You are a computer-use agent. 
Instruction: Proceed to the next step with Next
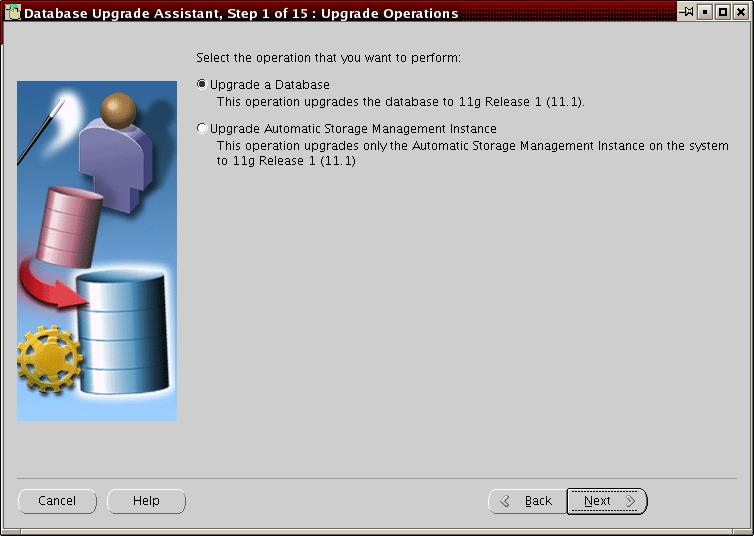click(x=607, y=501)
